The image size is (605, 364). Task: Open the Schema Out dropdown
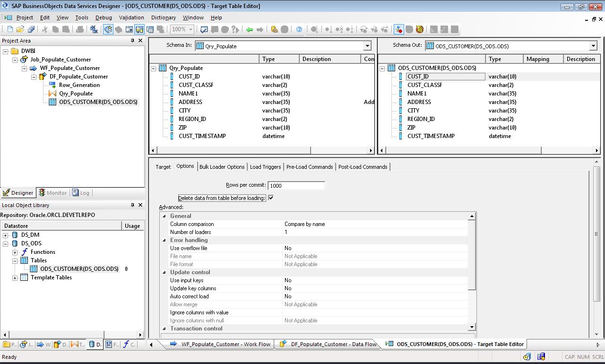pyautogui.click(x=593, y=46)
